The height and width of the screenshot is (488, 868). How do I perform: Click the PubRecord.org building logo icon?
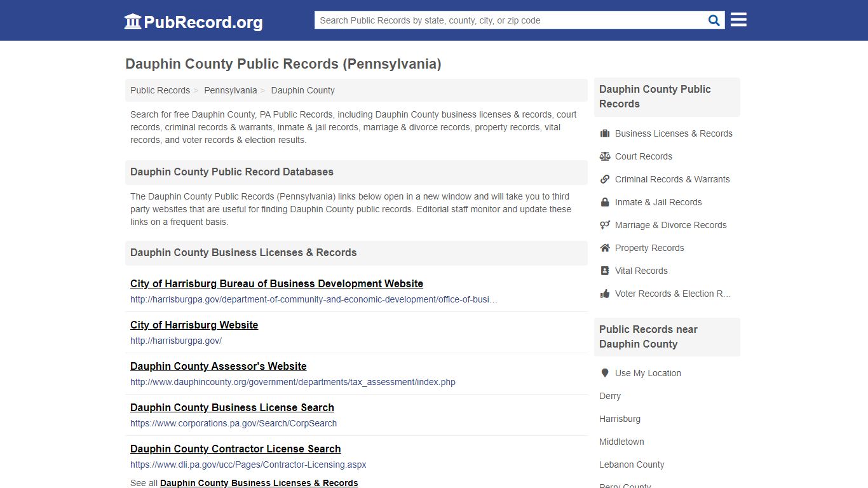pos(133,22)
